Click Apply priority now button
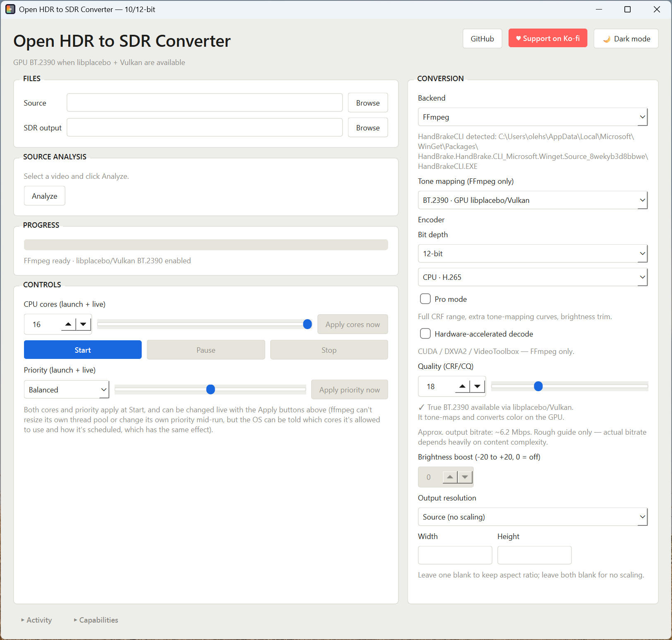 [x=350, y=390]
